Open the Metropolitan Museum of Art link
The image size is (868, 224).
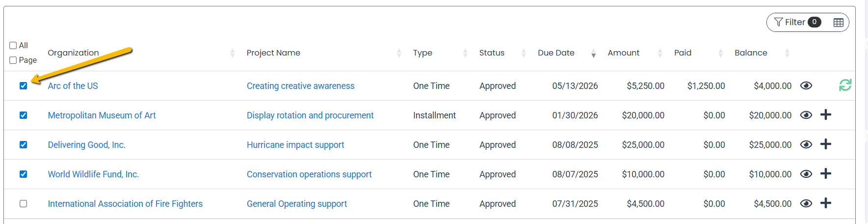click(x=102, y=115)
